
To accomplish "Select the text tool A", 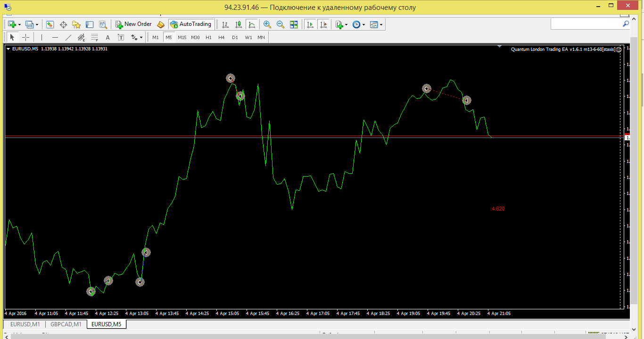I will pos(107,37).
